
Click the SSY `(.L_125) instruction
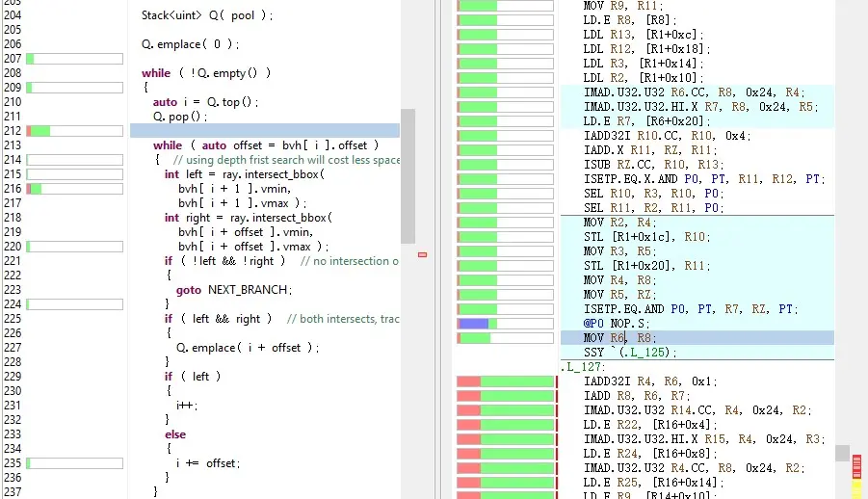[x=632, y=353]
